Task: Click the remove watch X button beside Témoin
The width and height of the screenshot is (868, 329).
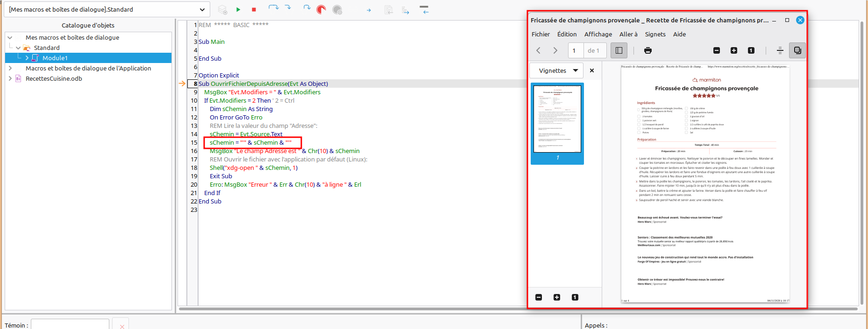Action: (121, 325)
